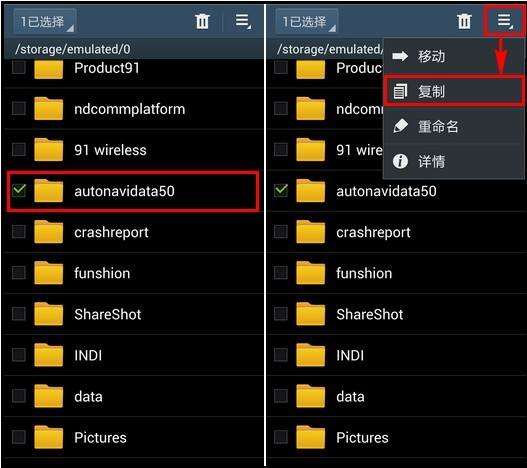Click the INDI folder icon in right panel
527x468 pixels.
click(x=311, y=355)
